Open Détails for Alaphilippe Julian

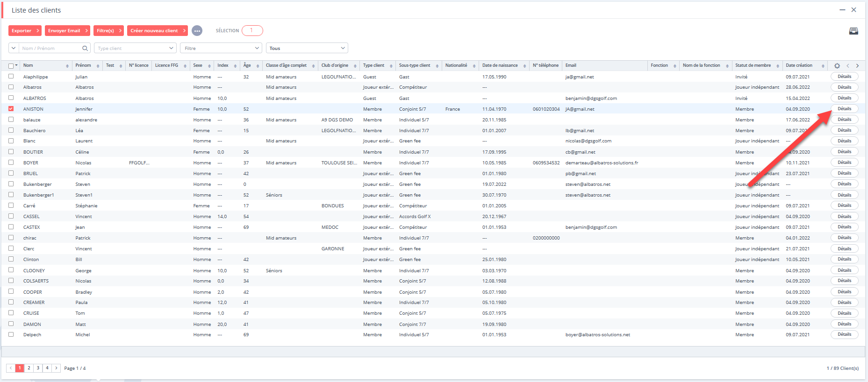click(844, 77)
